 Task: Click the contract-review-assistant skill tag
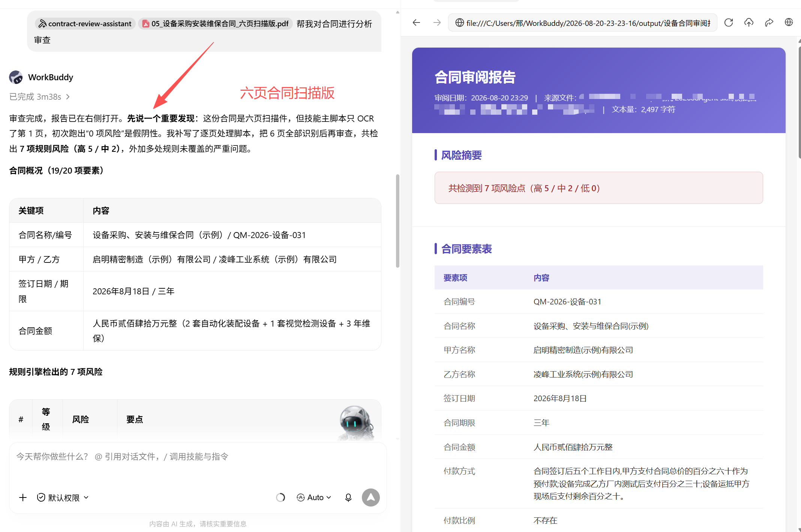tap(85, 24)
